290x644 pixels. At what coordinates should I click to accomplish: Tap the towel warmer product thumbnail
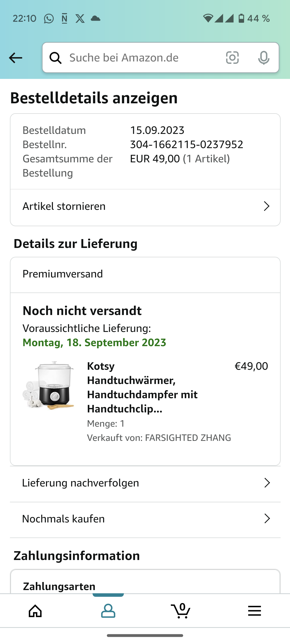pos(49,385)
